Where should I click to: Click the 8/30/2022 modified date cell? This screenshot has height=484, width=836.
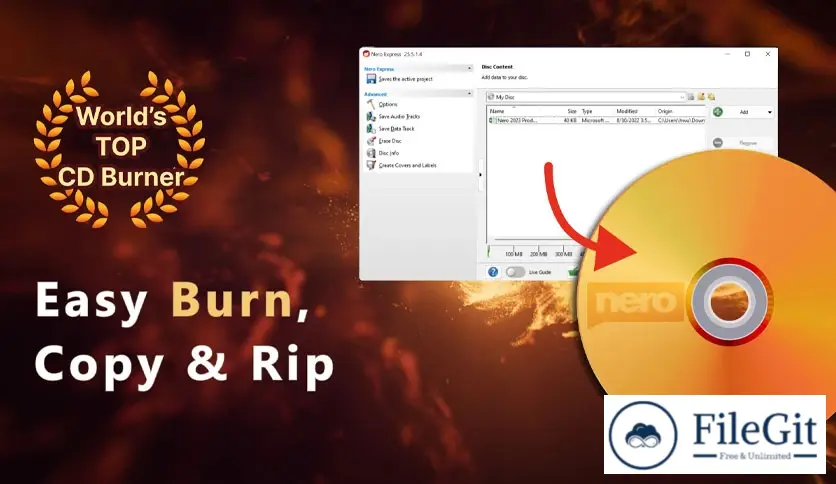633,120
